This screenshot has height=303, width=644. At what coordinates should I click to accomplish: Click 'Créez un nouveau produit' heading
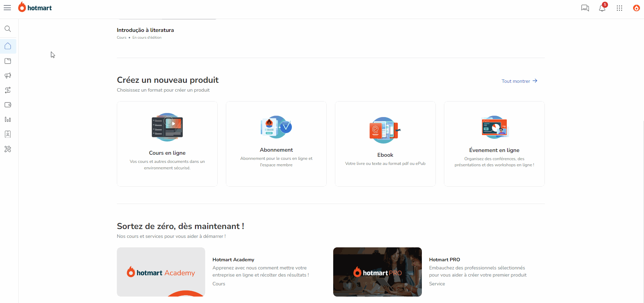tap(168, 80)
